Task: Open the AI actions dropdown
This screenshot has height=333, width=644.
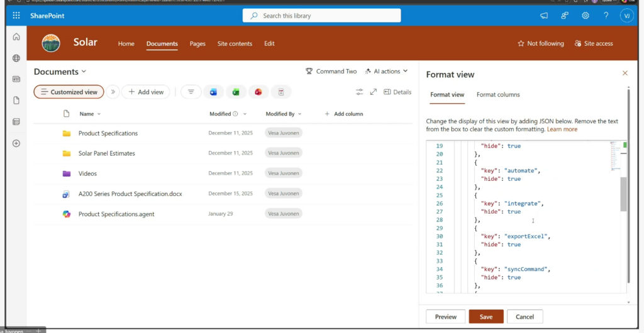Action: (386, 72)
